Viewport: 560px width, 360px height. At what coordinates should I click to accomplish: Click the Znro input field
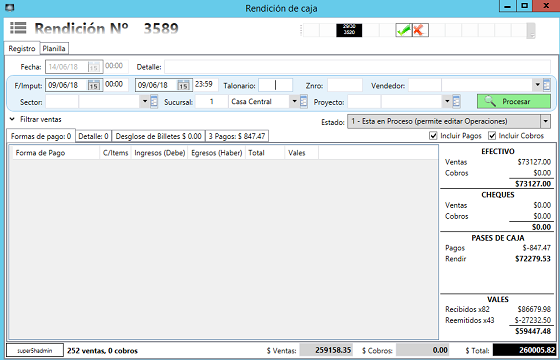[x=345, y=85]
